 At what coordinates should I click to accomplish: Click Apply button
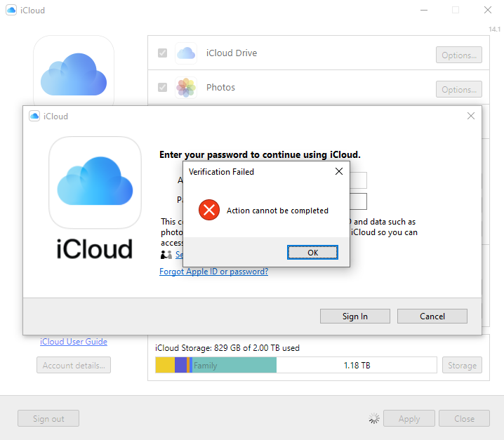point(409,418)
